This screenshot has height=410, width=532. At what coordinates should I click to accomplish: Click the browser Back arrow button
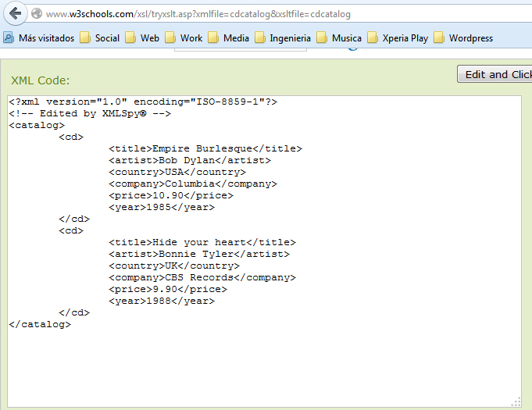pyautogui.click(x=15, y=13)
